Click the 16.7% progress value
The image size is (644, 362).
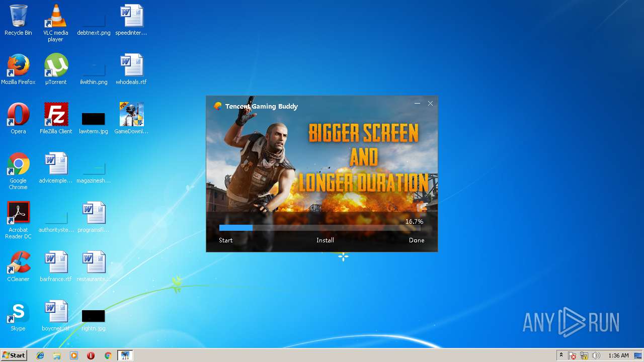(414, 221)
